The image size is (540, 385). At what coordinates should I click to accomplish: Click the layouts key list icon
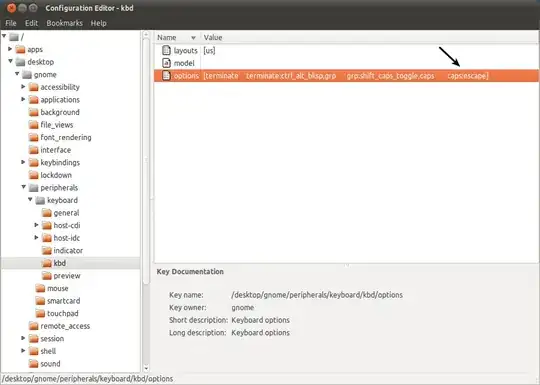[166, 50]
